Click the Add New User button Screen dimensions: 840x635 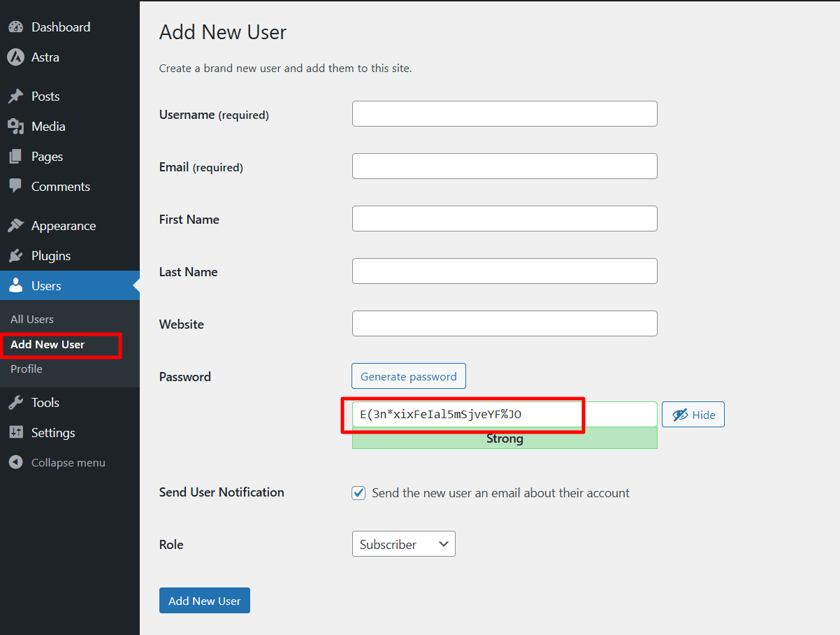(x=204, y=600)
